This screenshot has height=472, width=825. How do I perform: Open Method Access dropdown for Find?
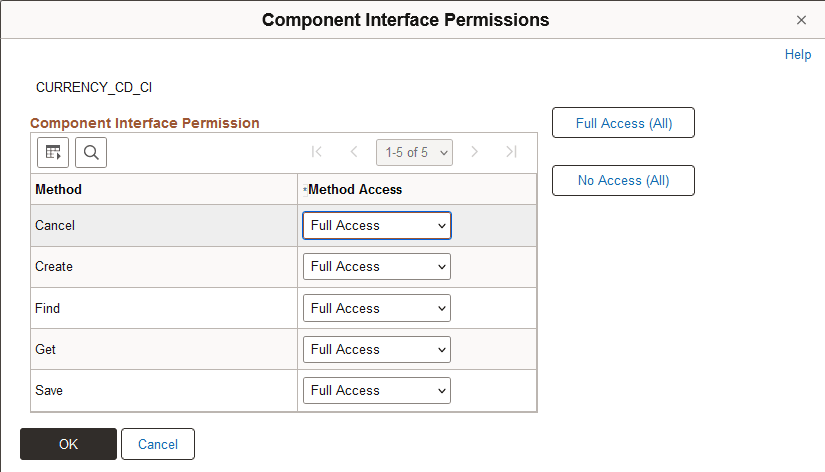coord(376,309)
